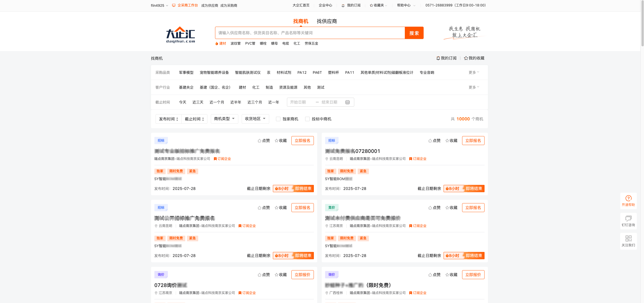Click the 搜索 search button
644x303 pixels.
[414, 33]
